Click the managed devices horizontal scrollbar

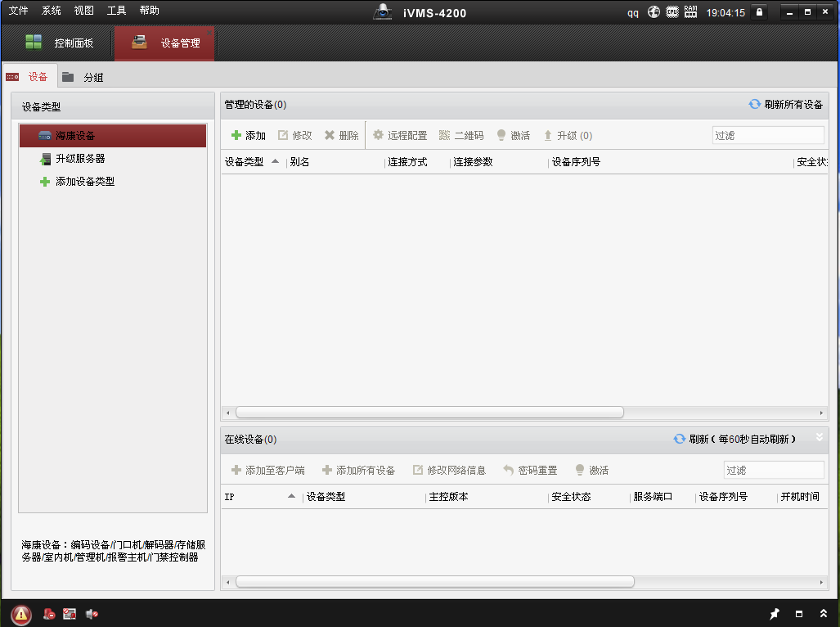coord(429,413)
